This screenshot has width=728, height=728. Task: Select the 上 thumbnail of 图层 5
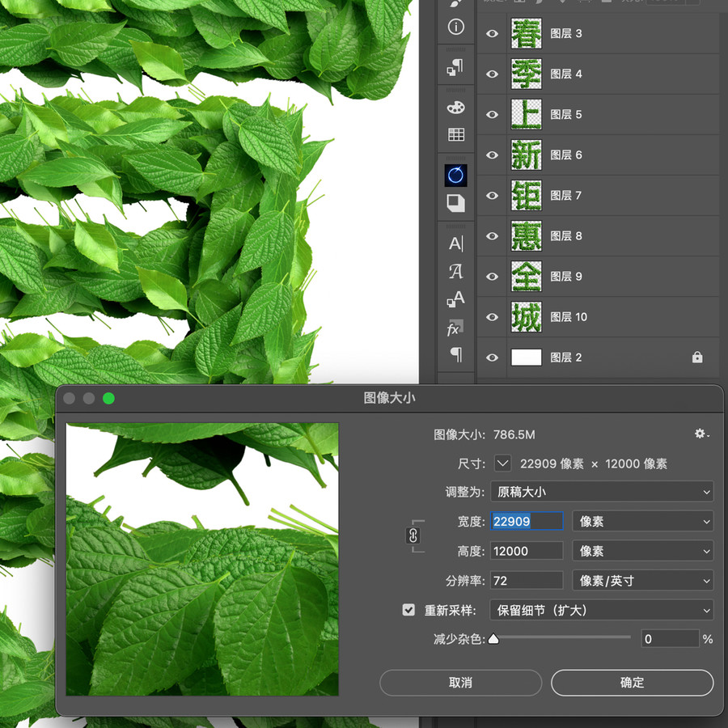click(x=526, y=114)
